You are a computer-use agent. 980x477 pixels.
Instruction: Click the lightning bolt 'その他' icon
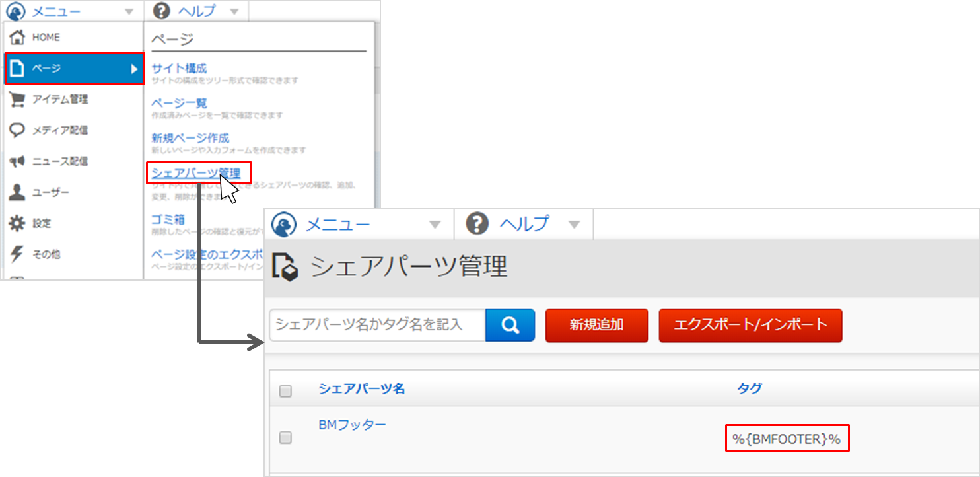18,254
